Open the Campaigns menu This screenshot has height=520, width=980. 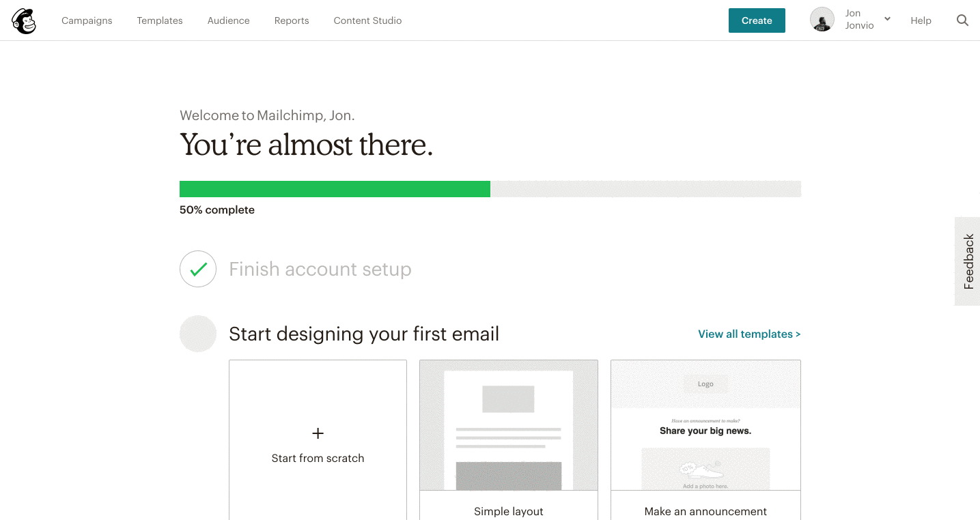coord(87,20)
